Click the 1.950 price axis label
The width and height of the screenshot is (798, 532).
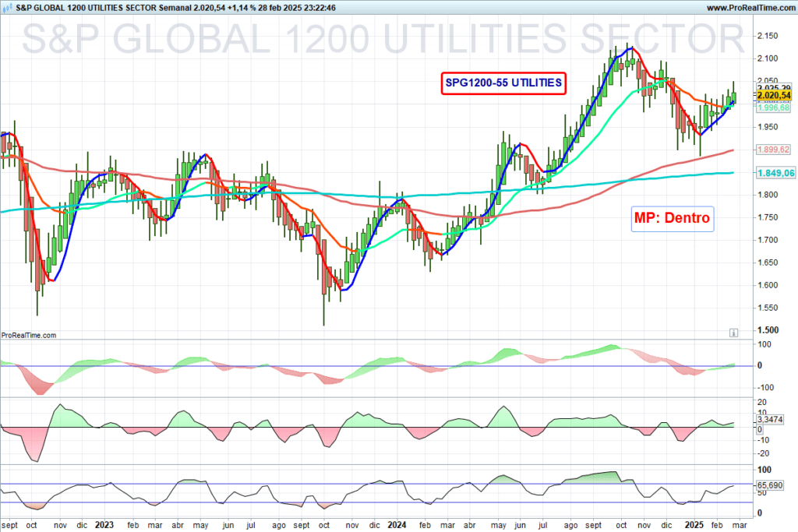[768, 127]
